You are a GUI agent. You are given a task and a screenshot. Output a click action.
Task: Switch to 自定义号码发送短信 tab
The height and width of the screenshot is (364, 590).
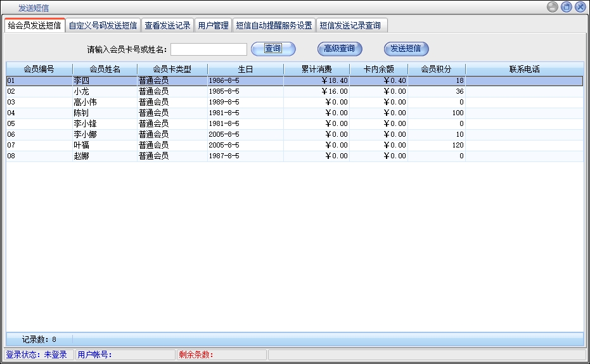pos(103,26)
